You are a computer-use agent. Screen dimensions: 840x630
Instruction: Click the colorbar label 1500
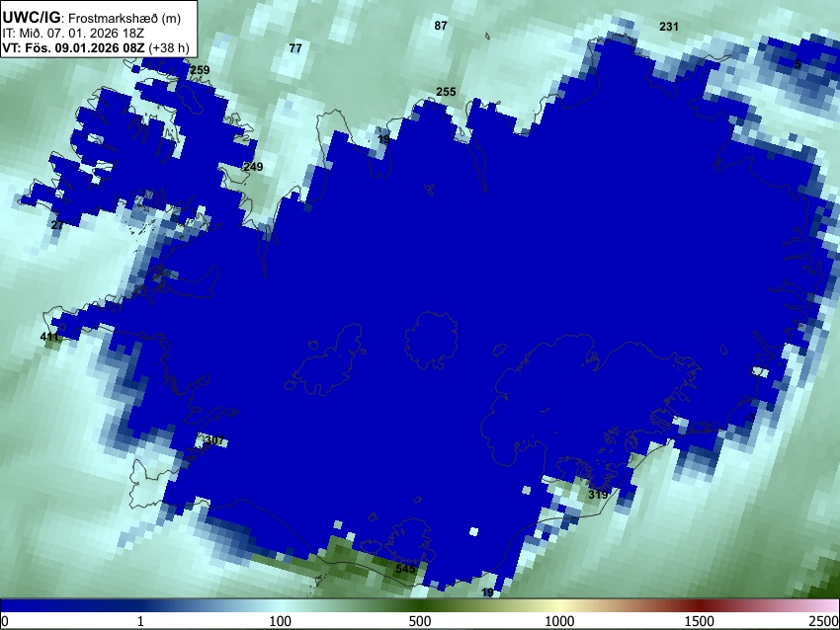(700, 621)
